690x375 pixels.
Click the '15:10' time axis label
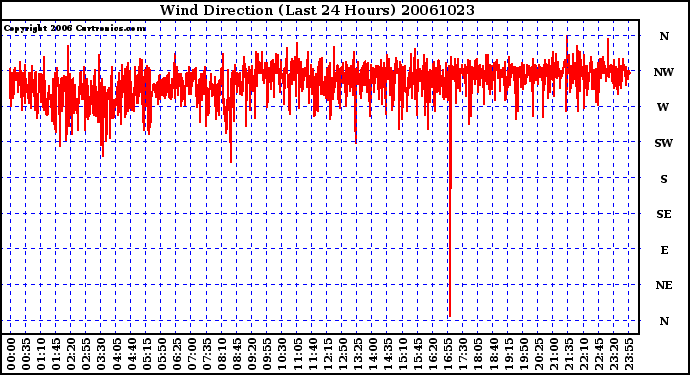[x=403, y=354]
